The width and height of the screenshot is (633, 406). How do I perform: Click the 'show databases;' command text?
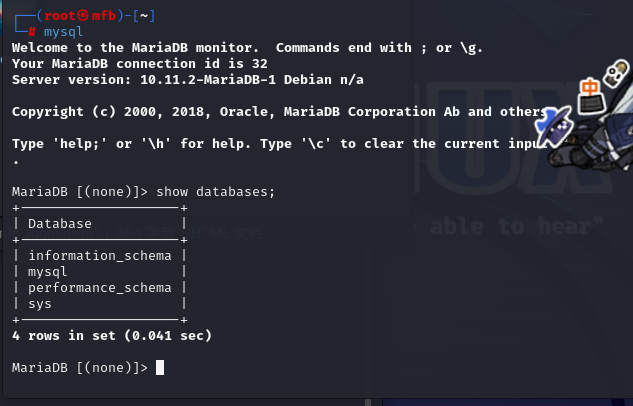[216, 192]
